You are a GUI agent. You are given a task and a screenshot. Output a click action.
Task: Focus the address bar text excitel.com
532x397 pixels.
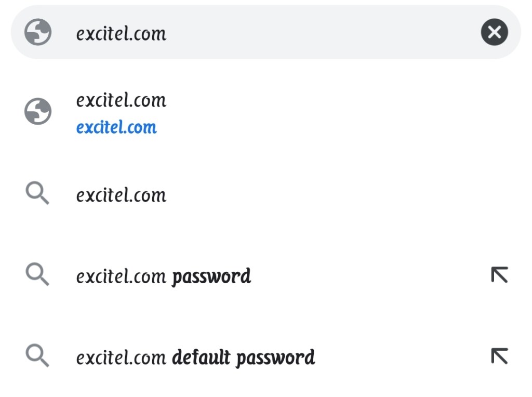point(121,33)
